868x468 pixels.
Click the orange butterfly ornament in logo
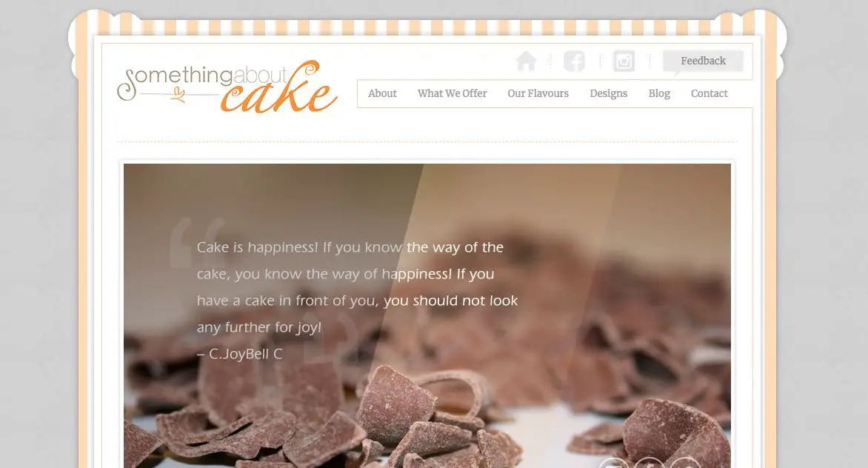pos(178,95)
